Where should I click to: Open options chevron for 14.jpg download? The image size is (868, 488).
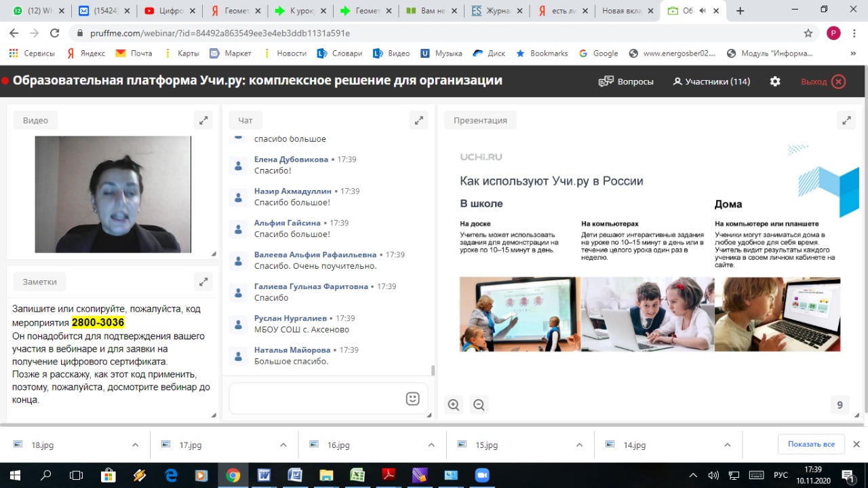click(727, 445)
